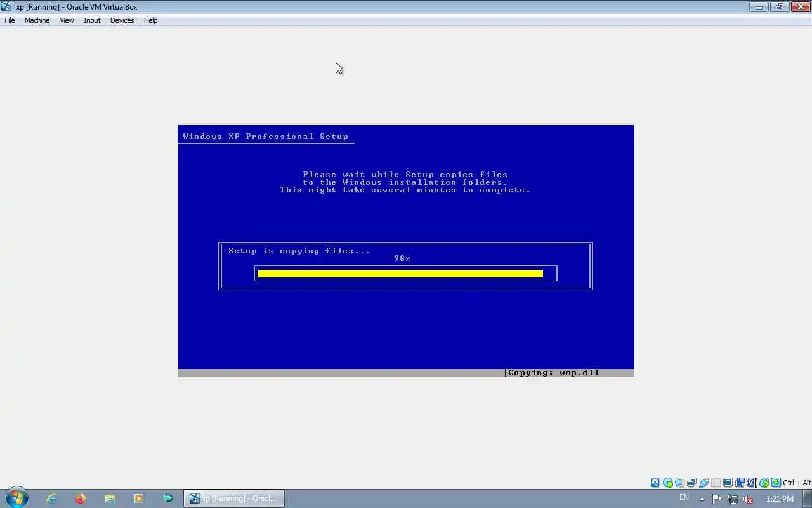Open the Help menu
The image size is (812, 508).
150,20
